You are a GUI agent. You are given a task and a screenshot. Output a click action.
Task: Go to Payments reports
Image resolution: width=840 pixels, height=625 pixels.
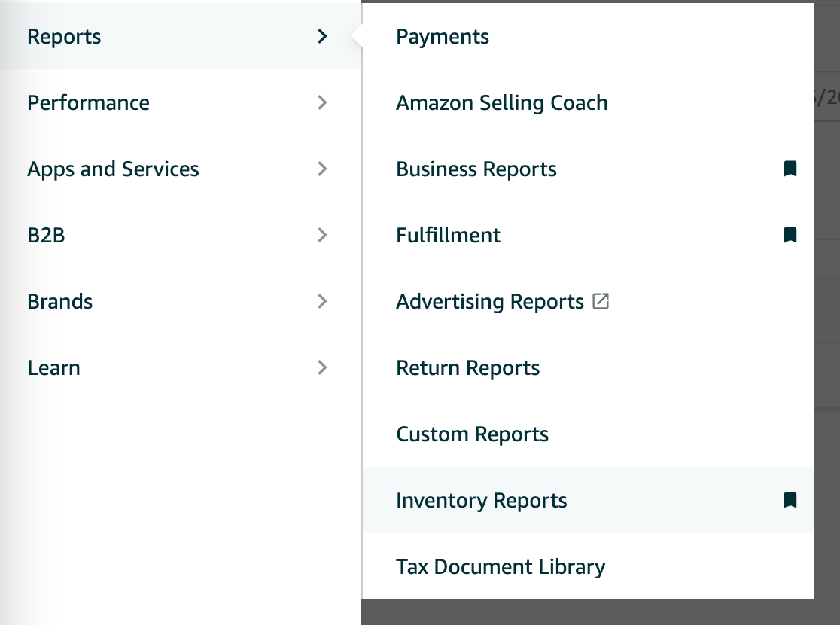coord(588,36)
